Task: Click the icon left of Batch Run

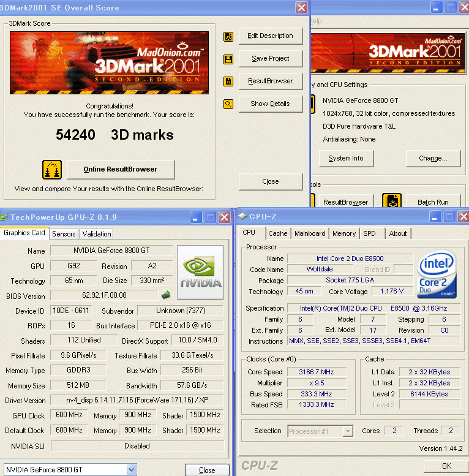Action: pyautogui.click(x=391, y=202)
